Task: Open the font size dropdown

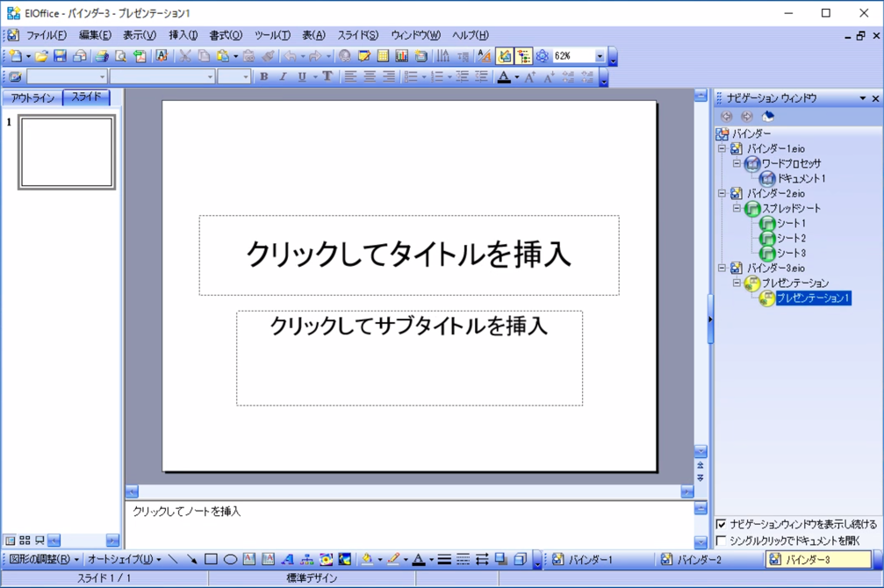Action: [x=246, y=77]
